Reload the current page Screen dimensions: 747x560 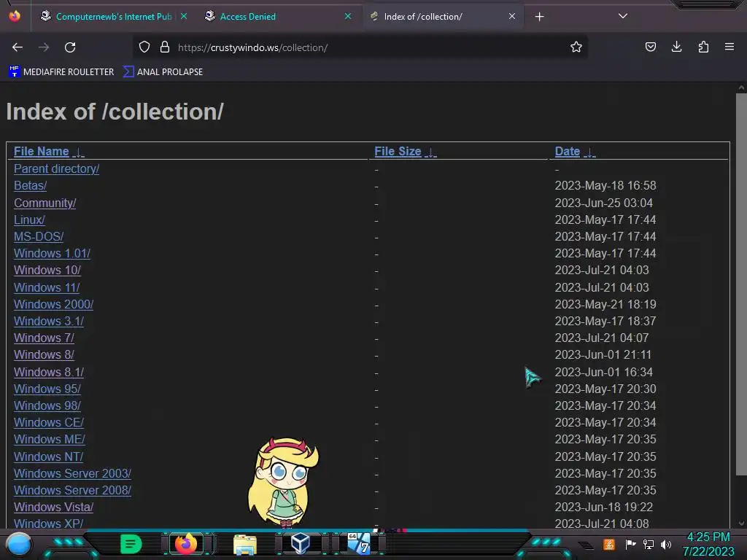click(x=70, y=47)
